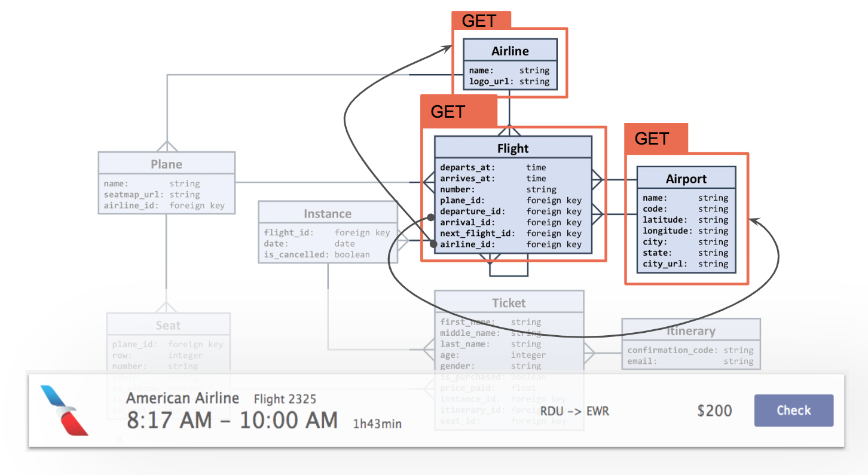Click the RDU -> EWR route text
868x475 pixels.
point(574,411)
